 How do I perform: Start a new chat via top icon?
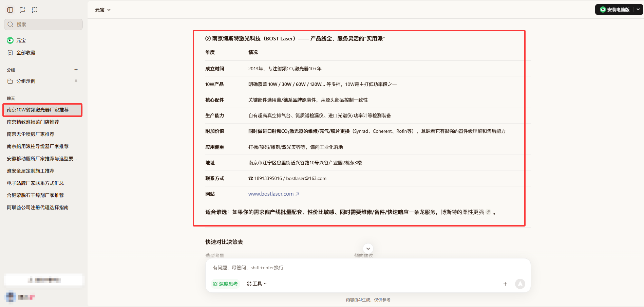(x=22, y=10)
